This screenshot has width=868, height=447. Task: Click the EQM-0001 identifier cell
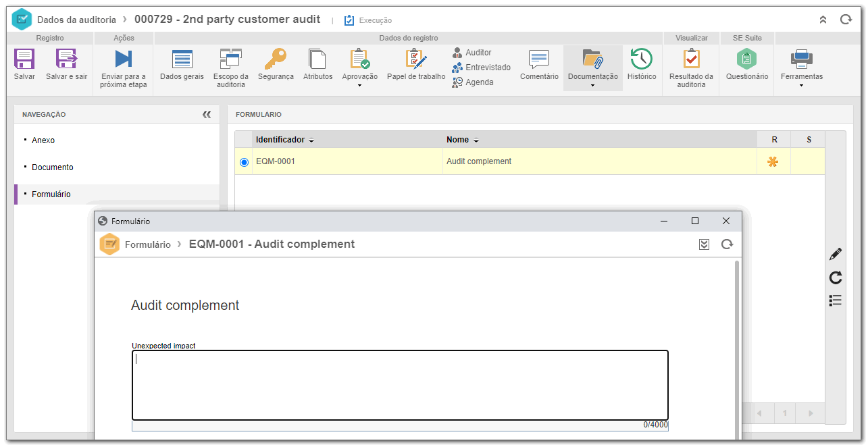click(347, 161)
